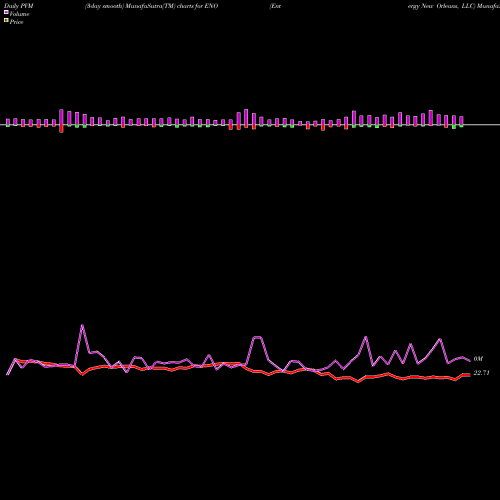
Task: Select the Volume legend label
Action: [x=19, y=14]
